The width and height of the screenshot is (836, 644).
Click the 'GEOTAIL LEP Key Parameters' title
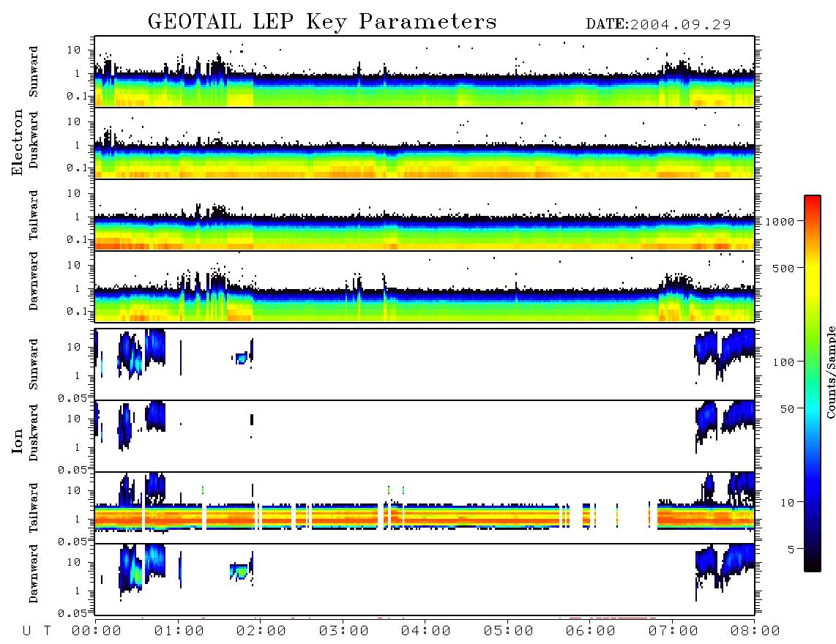click(x=322, y=22)
